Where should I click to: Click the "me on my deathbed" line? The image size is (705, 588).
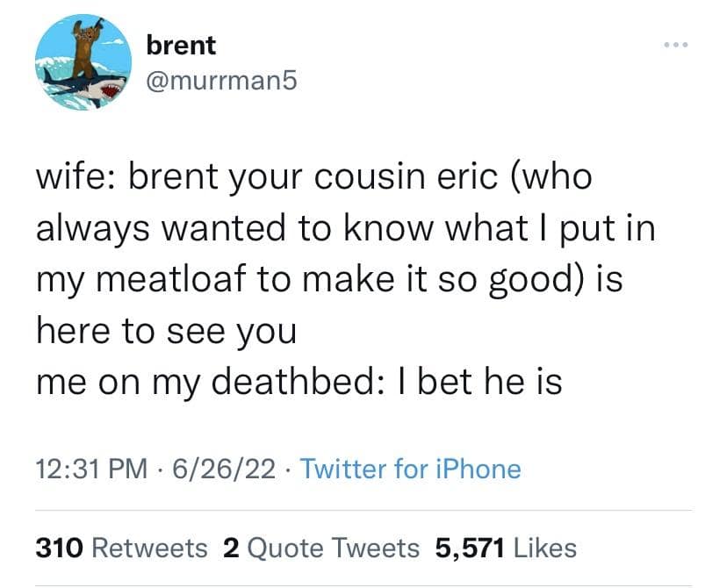click(x=299, y=382)
